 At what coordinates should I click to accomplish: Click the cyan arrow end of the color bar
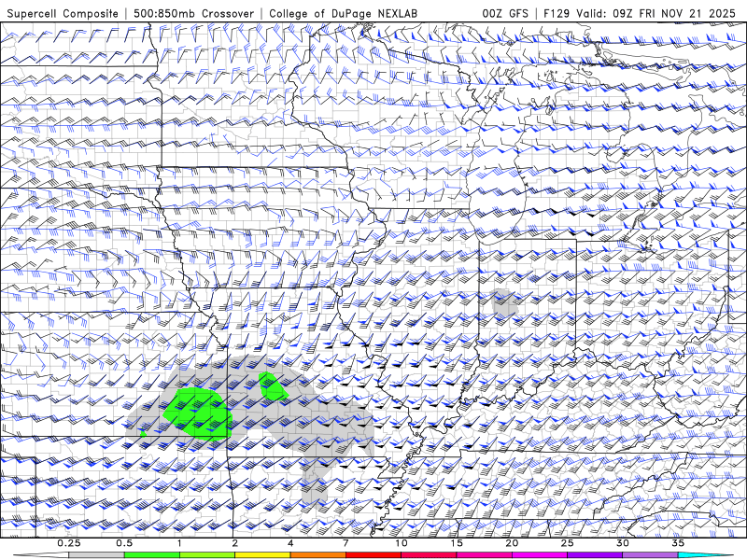coord(705,555)
